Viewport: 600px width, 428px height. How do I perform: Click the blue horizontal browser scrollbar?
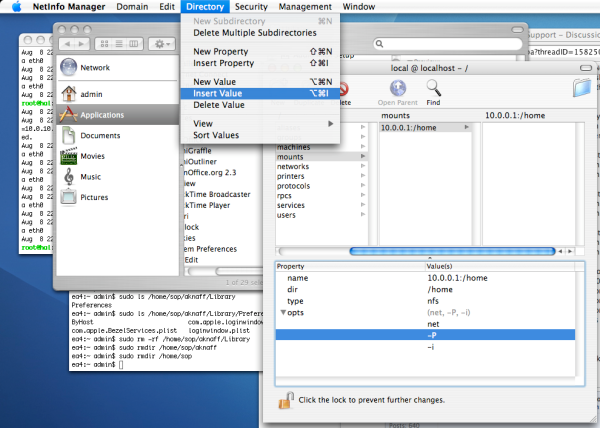[452, 251]
